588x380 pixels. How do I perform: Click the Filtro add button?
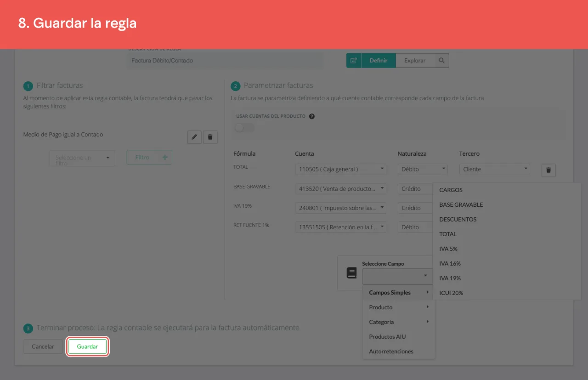tap(149, 157)
